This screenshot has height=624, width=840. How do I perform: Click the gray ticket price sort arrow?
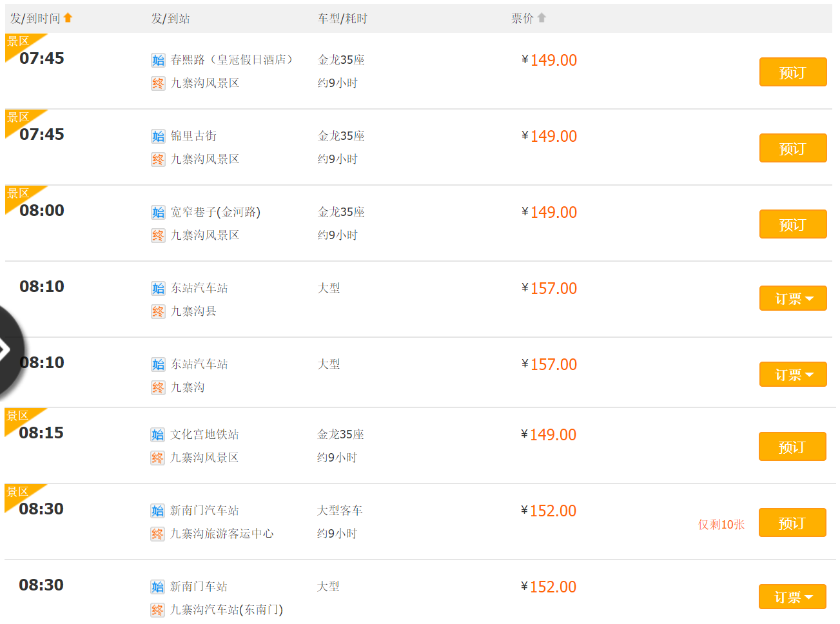click(542, 18)
